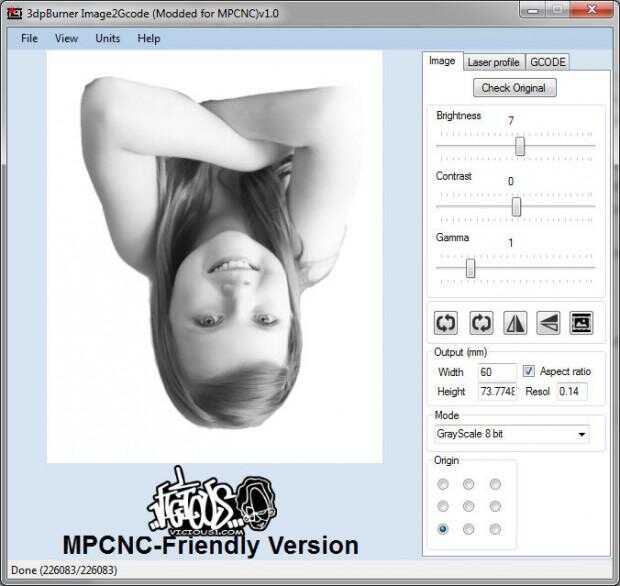Select the top-right Origin radio button
Screen dimensions: 620x586
[495, 484]
